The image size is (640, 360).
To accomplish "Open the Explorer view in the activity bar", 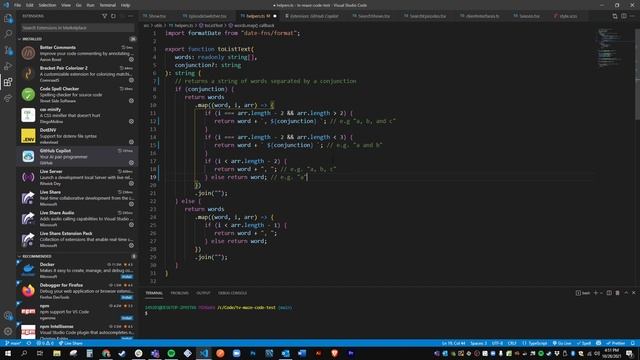I will point(8,18).
